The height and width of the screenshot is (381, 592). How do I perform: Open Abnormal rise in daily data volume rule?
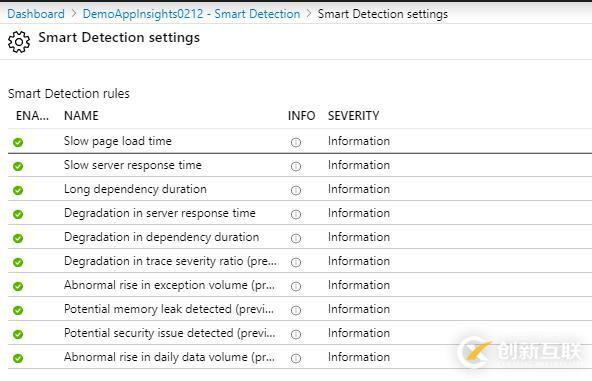point(170,357)
